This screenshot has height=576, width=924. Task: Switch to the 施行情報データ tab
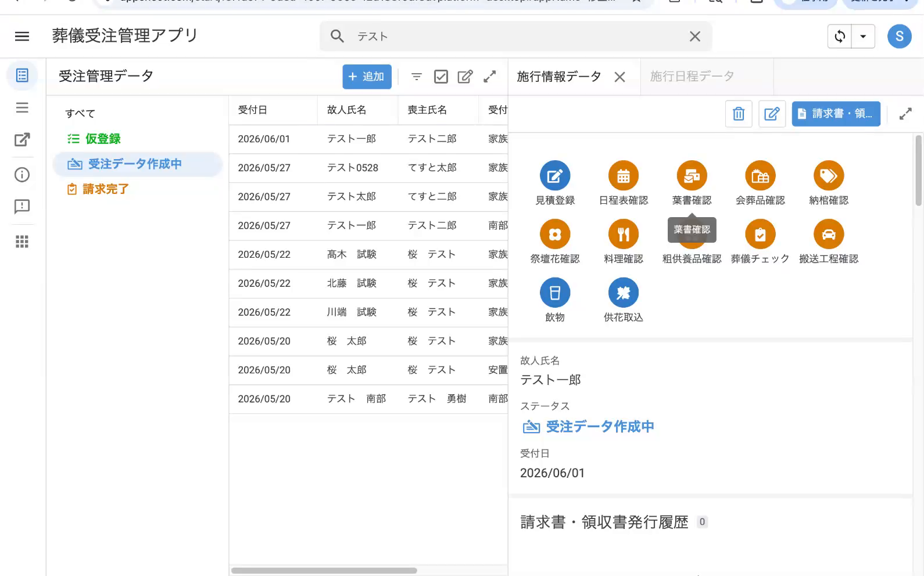[558, 77]
